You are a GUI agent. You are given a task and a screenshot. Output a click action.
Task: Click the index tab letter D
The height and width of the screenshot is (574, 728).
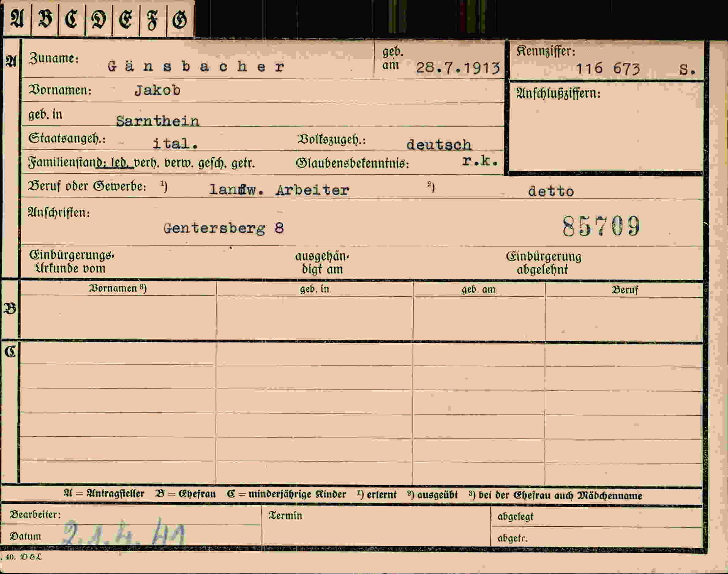click(x=99, y=19)
